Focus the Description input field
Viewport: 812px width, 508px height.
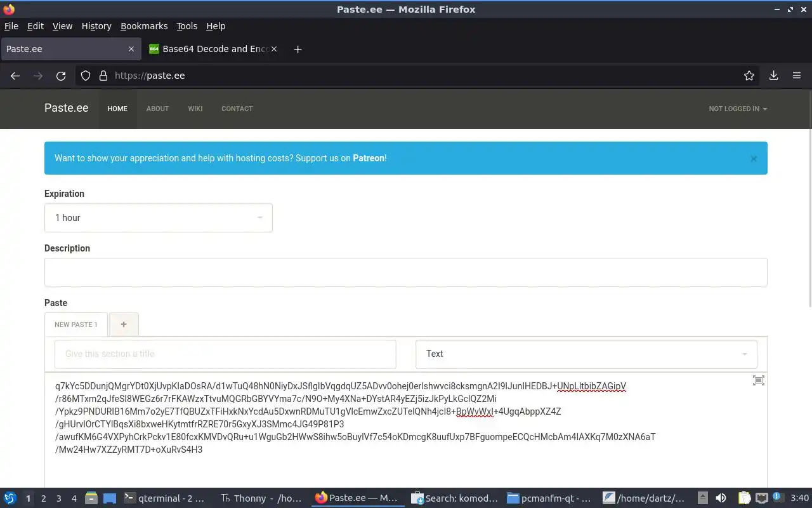pyautogui.click(x=406, y=272)
